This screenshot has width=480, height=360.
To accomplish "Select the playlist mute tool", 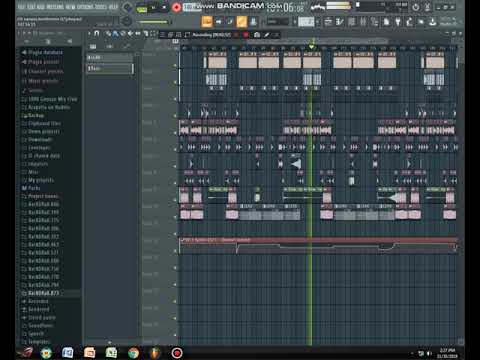I will (x=130, y=33).
